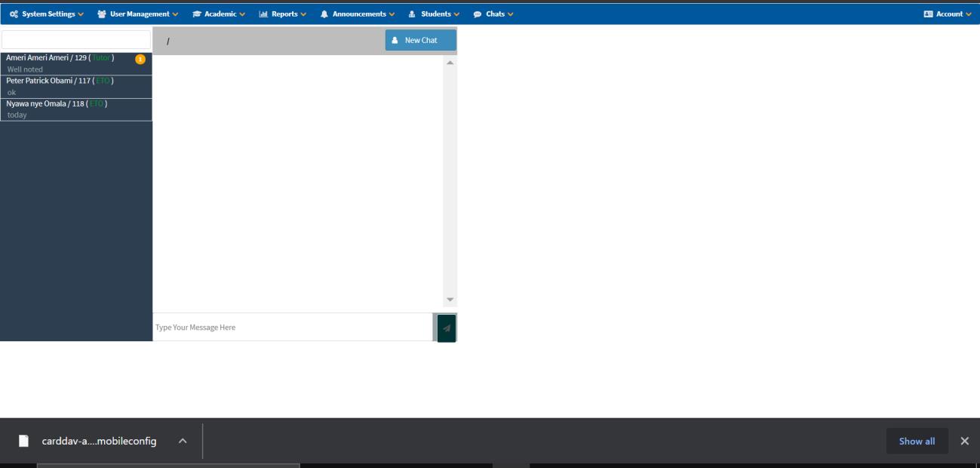Click Show all in the downloads bar
This screenshot has width=980, height=468.
(917, 441)
